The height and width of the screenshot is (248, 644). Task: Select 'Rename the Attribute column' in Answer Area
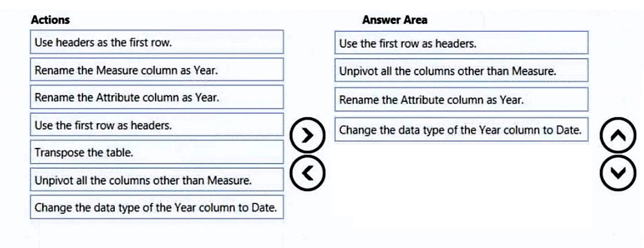[x=461, y=100]
